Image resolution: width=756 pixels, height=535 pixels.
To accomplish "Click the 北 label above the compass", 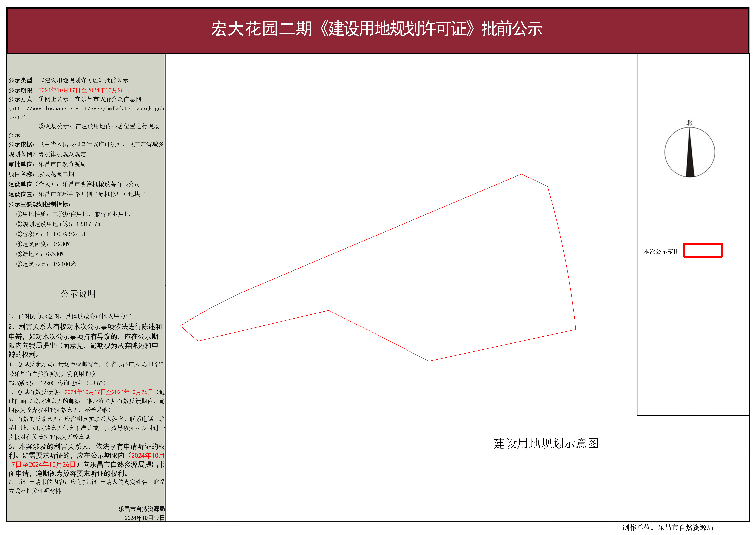I will coord(689,123).
